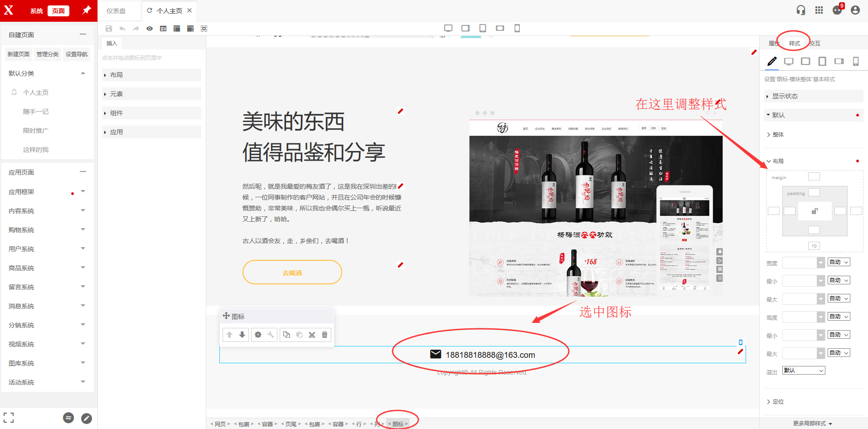Delete the icon module with trash button

[325, 335]
